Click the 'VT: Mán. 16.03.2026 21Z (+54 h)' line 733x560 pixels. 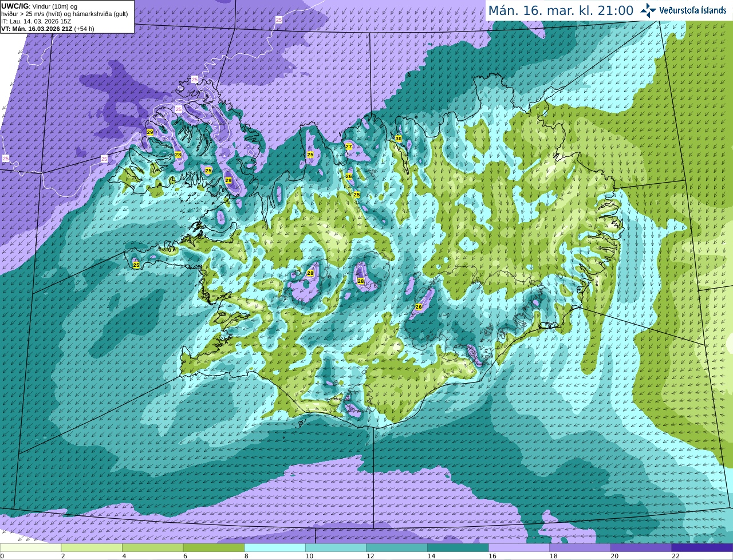[x=48, y=29]
